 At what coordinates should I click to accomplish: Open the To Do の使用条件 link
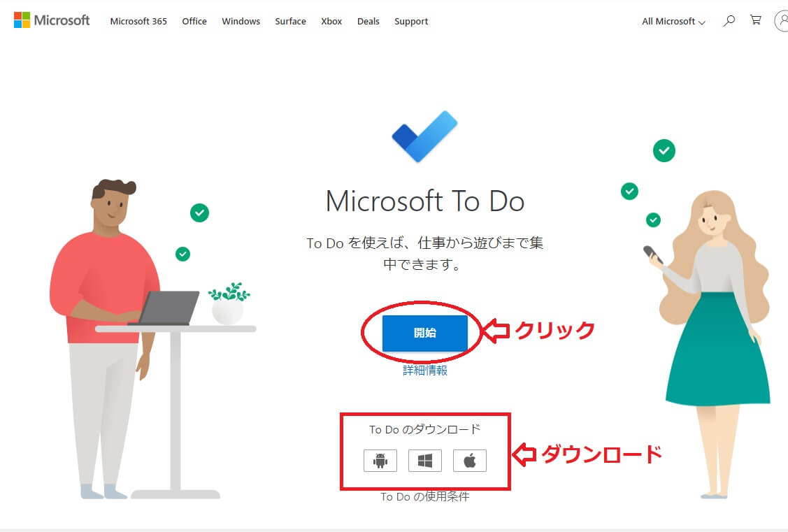tap(424, 496)
